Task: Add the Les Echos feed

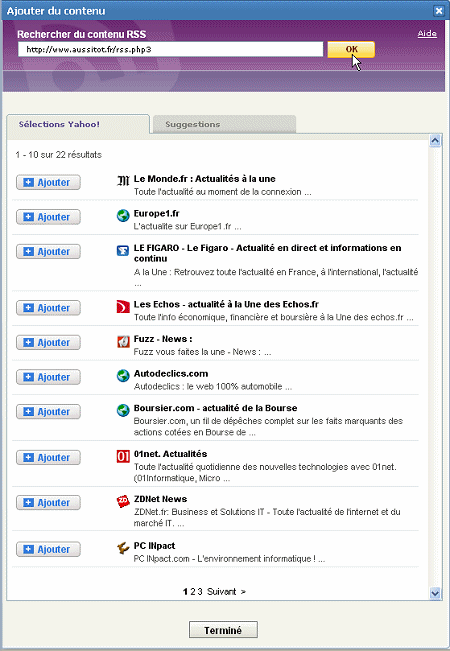Action: pos(48,308)
